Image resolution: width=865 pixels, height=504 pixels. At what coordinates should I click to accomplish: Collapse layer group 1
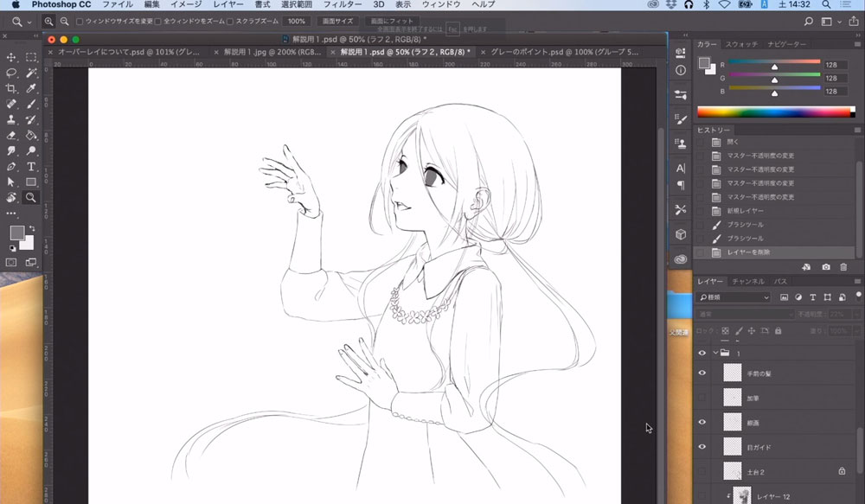pos(715,353)
